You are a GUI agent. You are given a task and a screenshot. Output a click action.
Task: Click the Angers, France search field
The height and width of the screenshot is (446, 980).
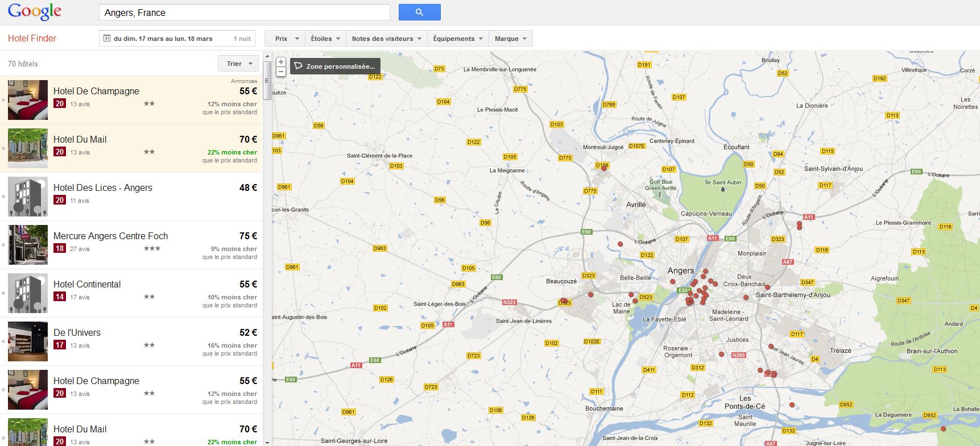(x=244, y=12)
